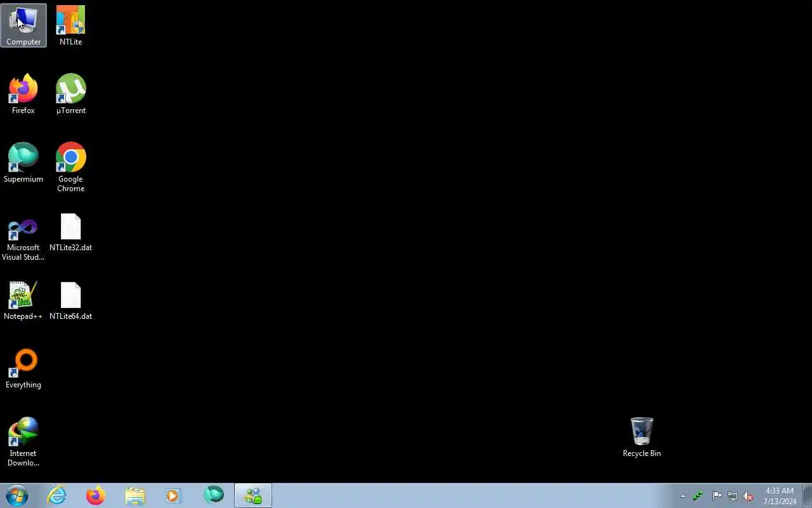Show hidden system tray icons
Image resolution: width=812 pixels, height=508 pixels.
pyautogui.click(x=683, y=496)
